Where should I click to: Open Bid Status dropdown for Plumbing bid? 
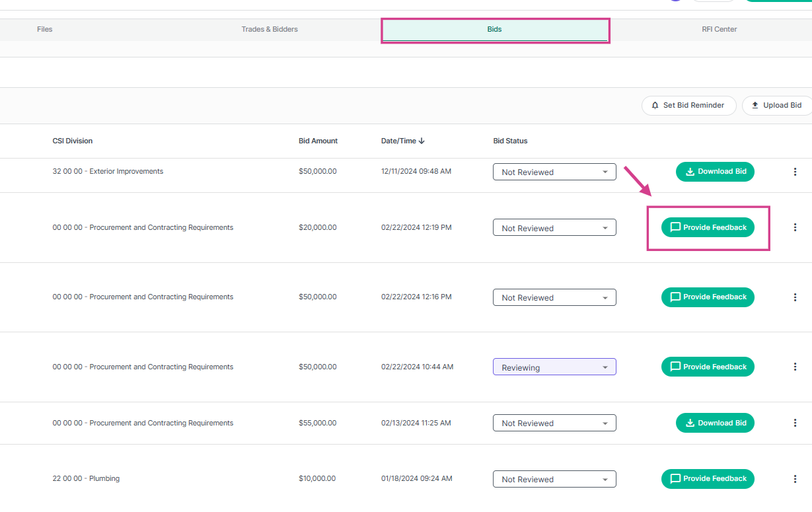pyautogui.click(x=554, y=479)
